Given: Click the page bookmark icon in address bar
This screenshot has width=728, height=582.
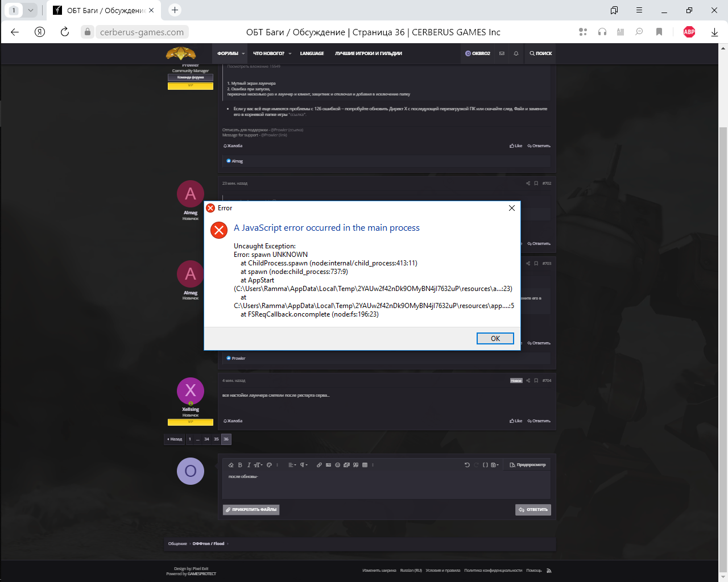Looking at the screenshot, I should tap(659, 32).
